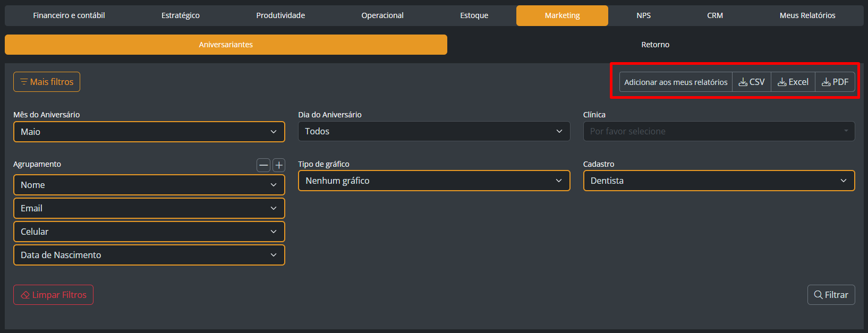Open the Email grouping dropdown
Screen dimensions: 868x333
149,208
